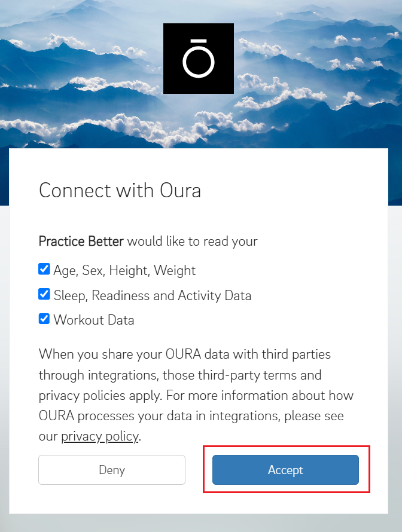Open the privacy policy link
The image size is (402, 532).
tap(100, 436)
